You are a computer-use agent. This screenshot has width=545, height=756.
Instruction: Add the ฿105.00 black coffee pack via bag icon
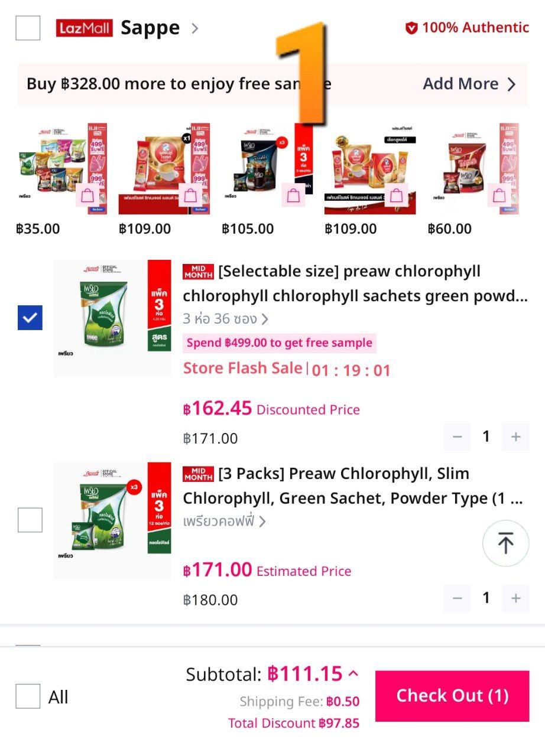pyautogui.click(x=293, y=195)
